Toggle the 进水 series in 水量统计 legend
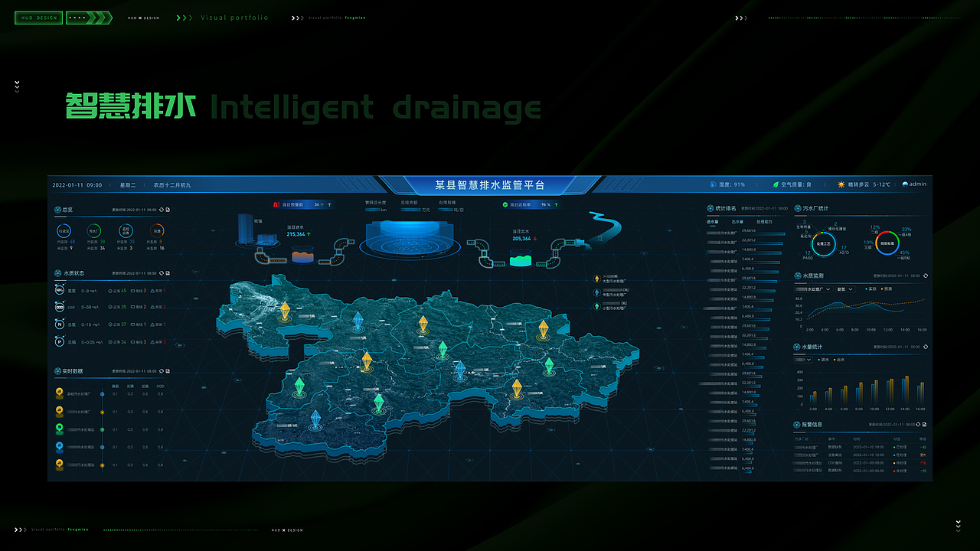The height and width of the screenshot is (551, 980). (823, 359)
